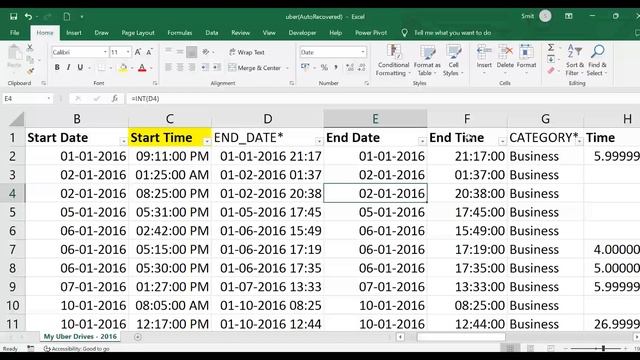Decrease font size with the smaller A icon

tap(149, 52)
